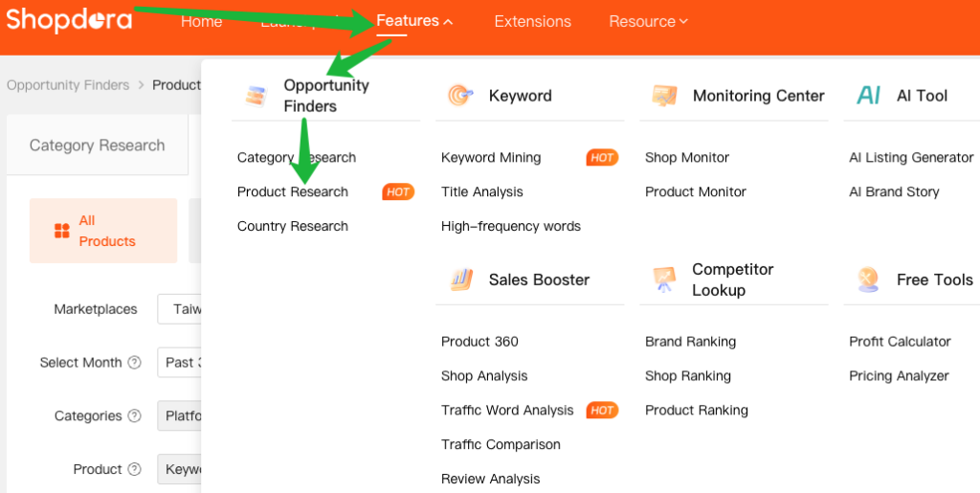This screenshot has width=980, height=493.
Task: Click the AI Tool logo icon
Action: point(869,96)
